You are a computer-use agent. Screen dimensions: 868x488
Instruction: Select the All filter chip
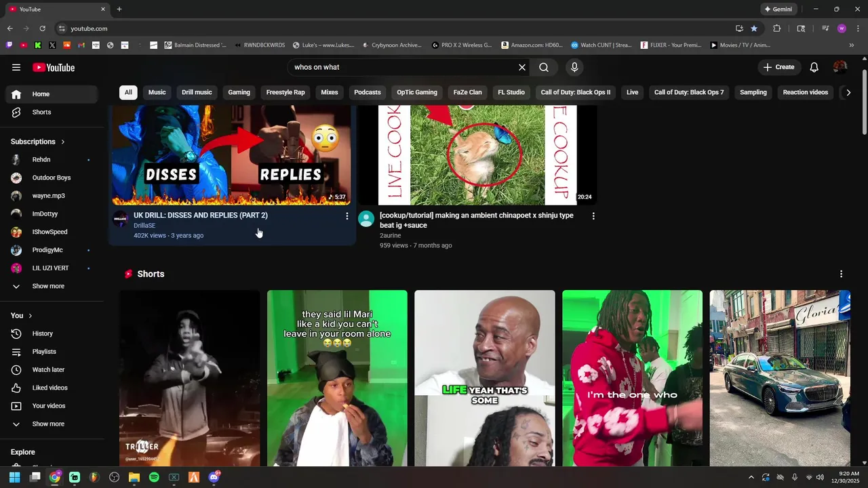tap(128, 92)
